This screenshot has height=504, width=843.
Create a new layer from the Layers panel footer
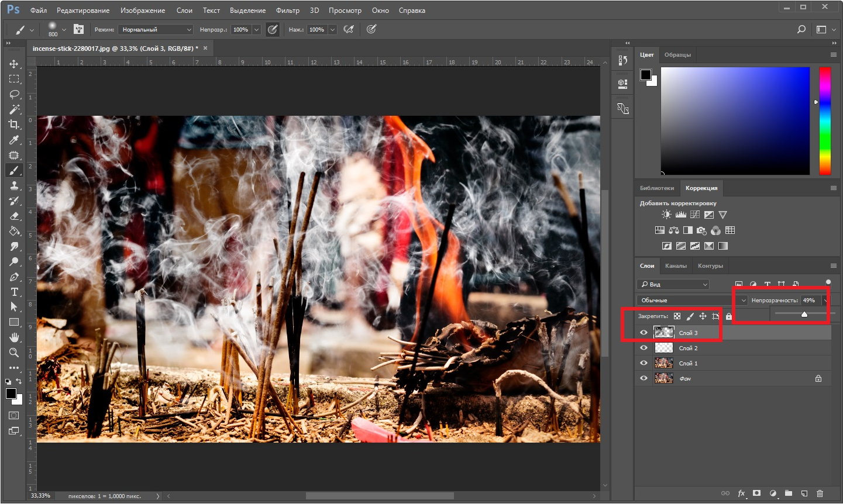tap(804, 493)
